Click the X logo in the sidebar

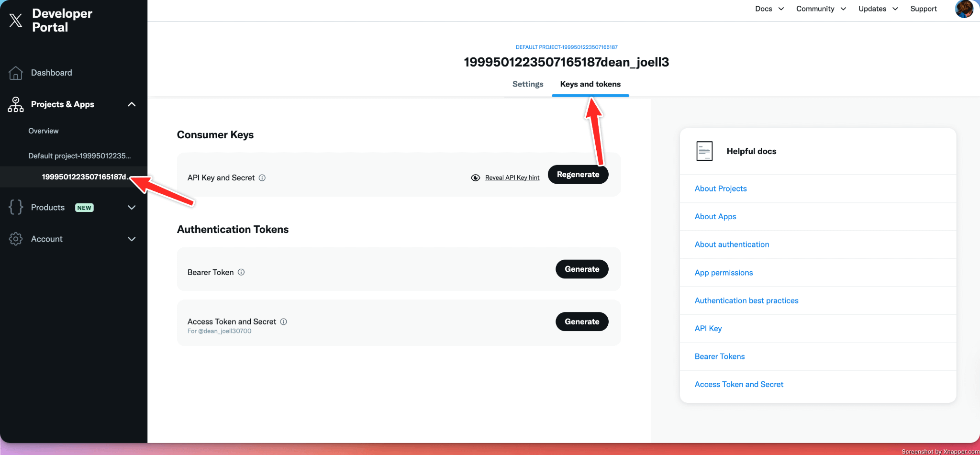tap(16, 20)
